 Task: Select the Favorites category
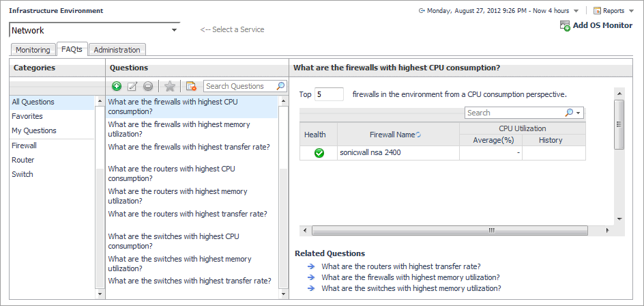click(27, 116)
